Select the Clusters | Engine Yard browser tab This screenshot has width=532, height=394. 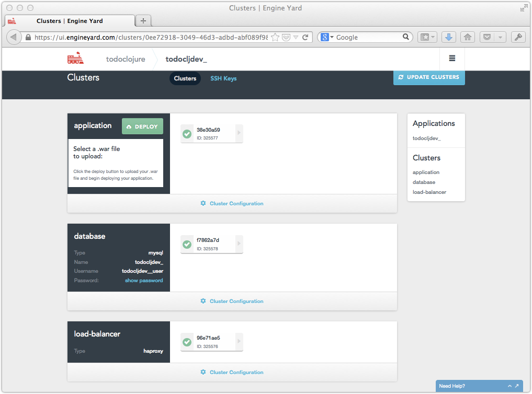click(x=70, y=21)
